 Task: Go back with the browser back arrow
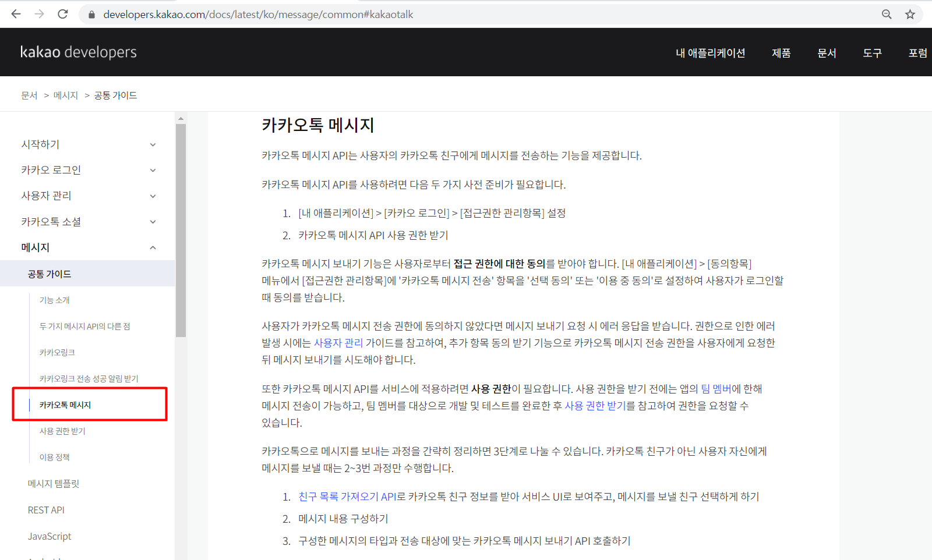16,14
